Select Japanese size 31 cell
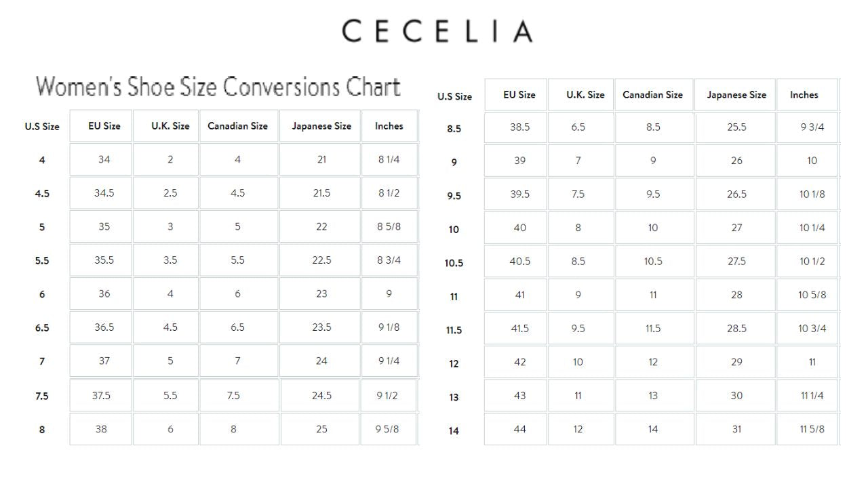The height and width of the screenshot is (488, 868). (736, 429)
